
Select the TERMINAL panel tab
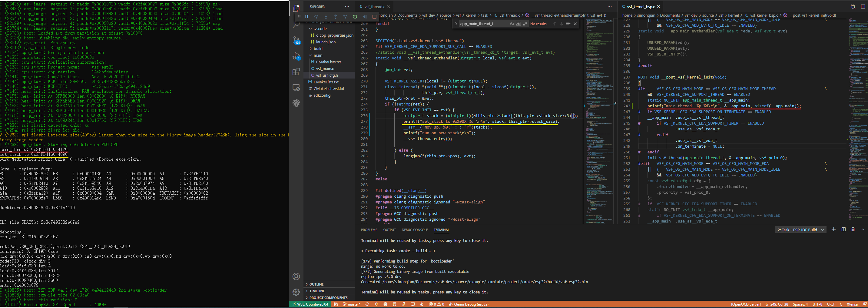441,230
